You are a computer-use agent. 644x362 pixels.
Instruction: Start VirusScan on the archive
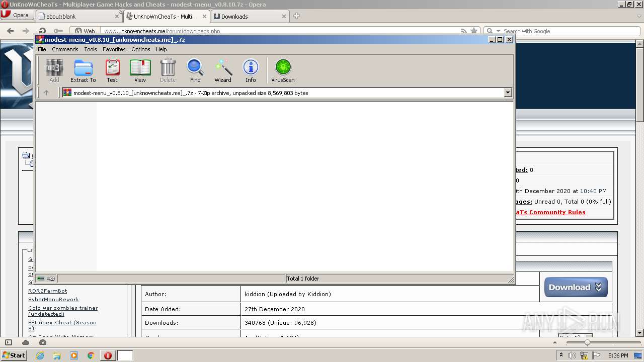283,70
